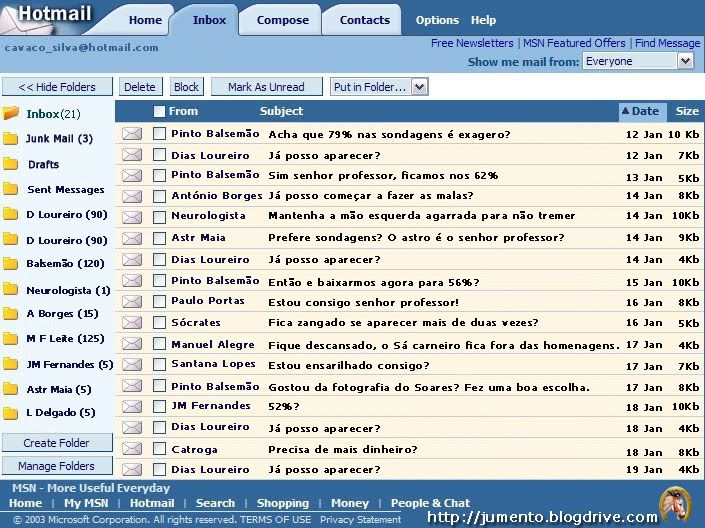Check the Paulo Portas message checkbox
Viewport: 705px width, 528px height.
[159, 302]
